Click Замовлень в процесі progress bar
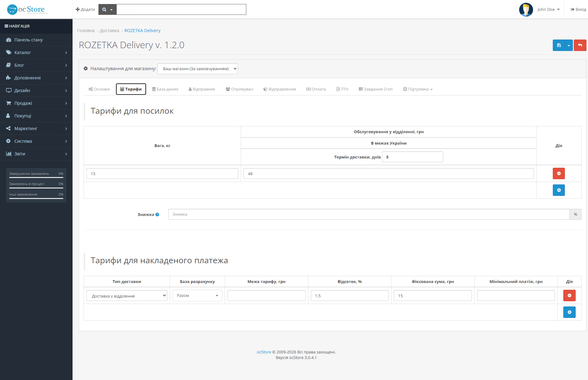The height and width of the screenshot is (380, 588). (36, 188)
